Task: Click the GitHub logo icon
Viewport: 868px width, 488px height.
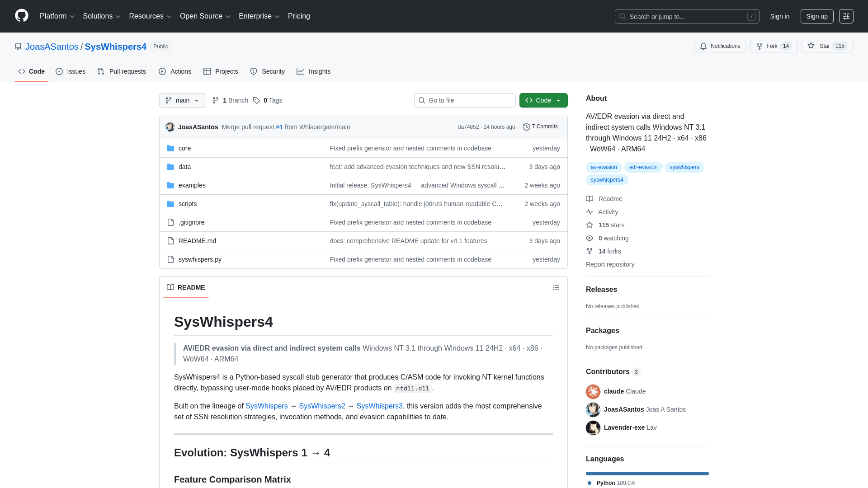Action: pos(21,16)
